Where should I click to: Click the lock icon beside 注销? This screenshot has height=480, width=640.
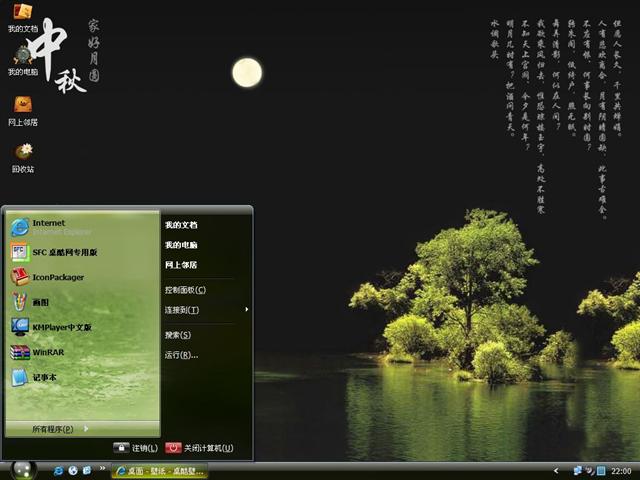coord(121,448)
